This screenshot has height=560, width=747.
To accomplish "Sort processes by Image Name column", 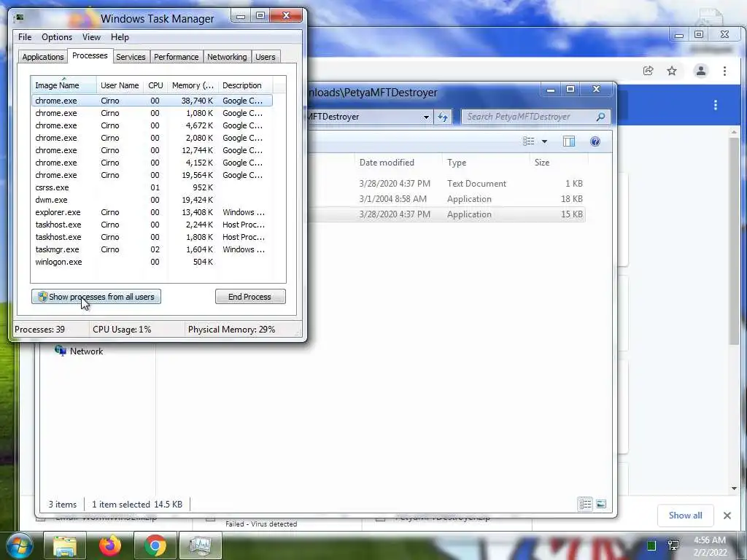I will pyautogui.click(x=63, y=85).
